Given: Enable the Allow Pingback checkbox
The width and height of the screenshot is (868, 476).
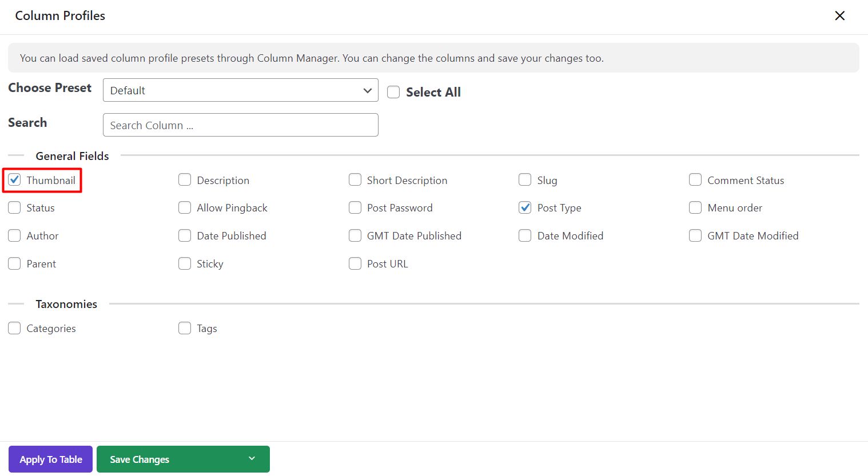Looking at the screenshot, I should click(185, 207).
